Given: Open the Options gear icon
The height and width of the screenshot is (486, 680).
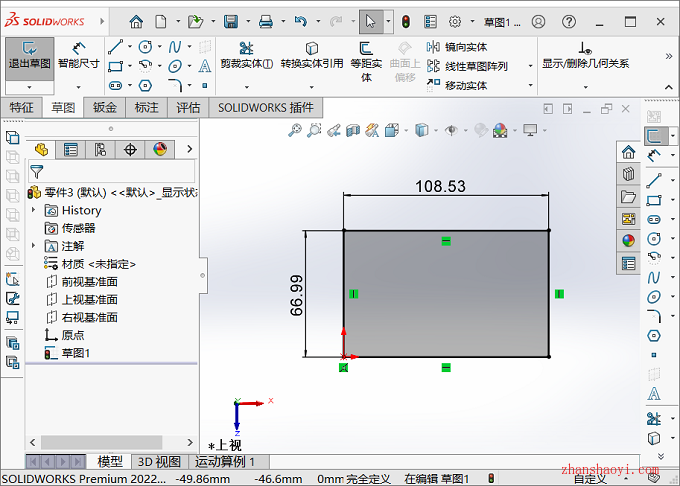Looking at the screenshot, I should [x=454, y=21].
